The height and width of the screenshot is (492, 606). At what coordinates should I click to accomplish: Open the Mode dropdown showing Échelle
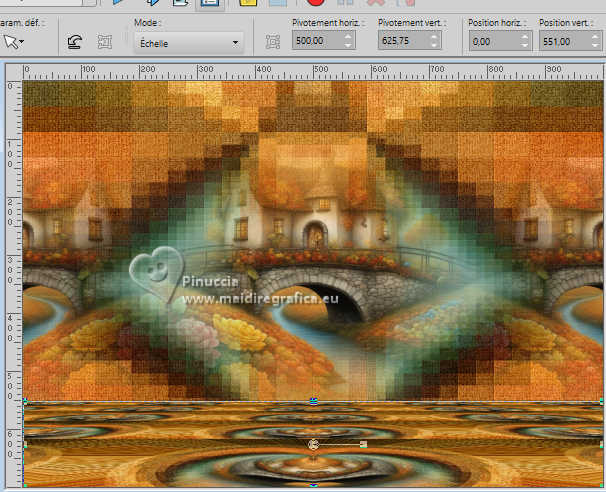click(189, 43)
